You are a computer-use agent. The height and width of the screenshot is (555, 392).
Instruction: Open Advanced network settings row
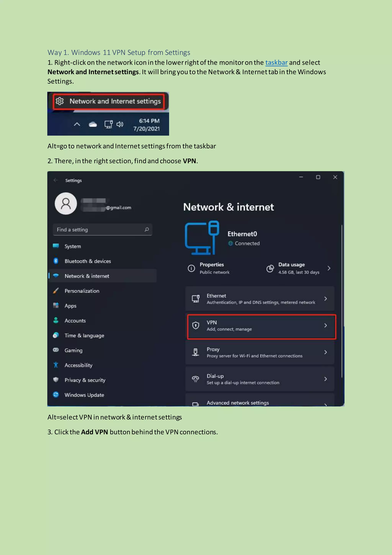pyautogui.click(x=260, y=400)
